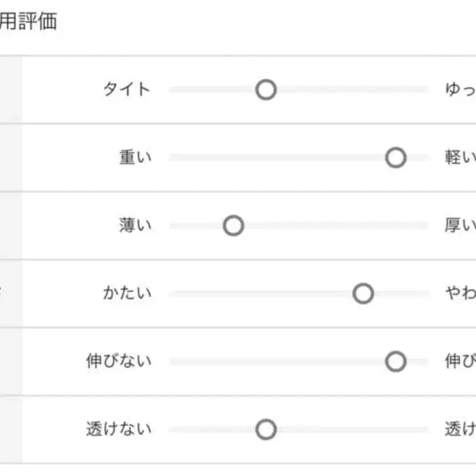This screenshot has width=476, height=476.
Task: Click the 透けない label on the left
Action: (118, 430)
